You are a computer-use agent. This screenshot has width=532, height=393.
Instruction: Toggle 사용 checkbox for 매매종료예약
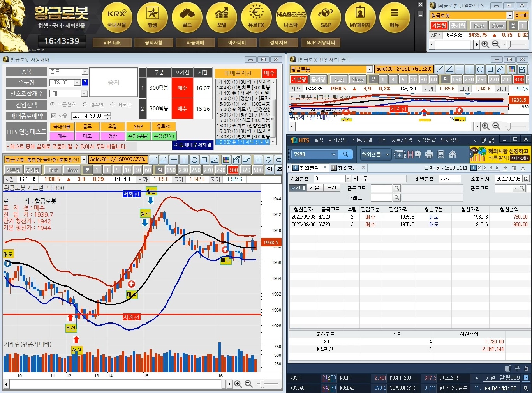point(53,116)
